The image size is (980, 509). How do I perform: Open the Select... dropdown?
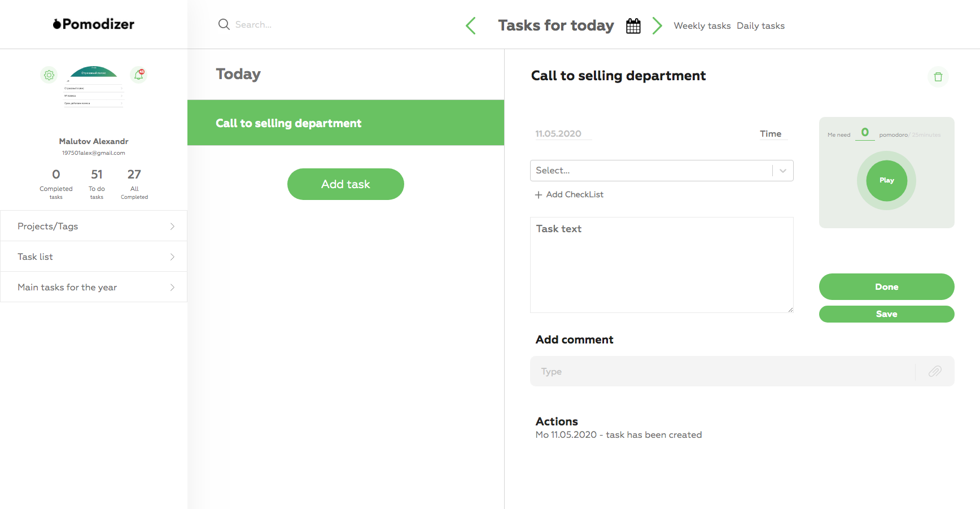tap(661, 171)
